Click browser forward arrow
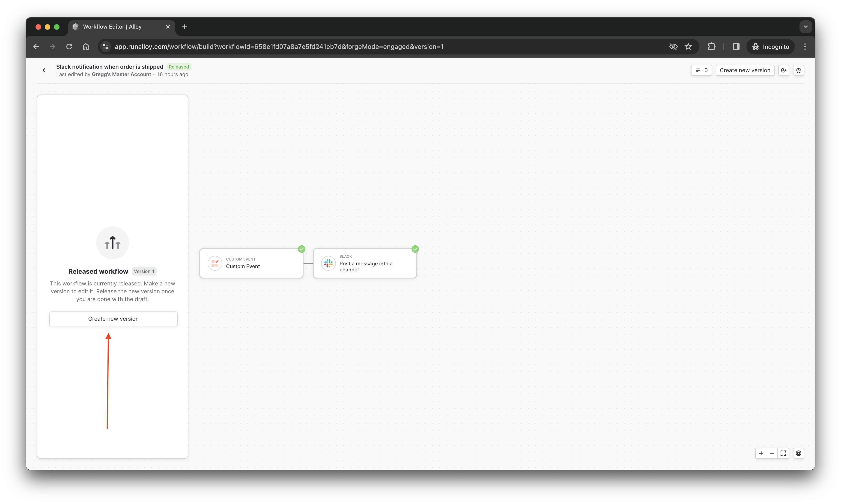The height and width of the screenshot is (504, 841). (52, 47)
